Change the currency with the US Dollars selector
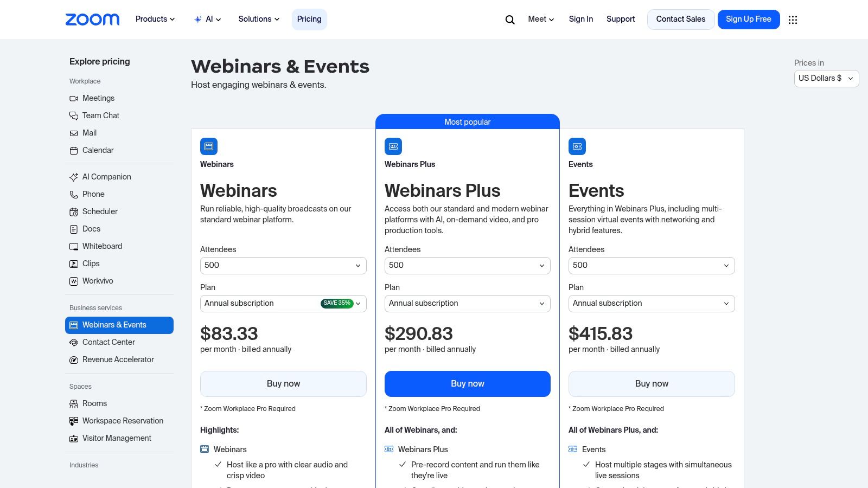This screenshot has width=868, height=488. [x=826, y=78]
